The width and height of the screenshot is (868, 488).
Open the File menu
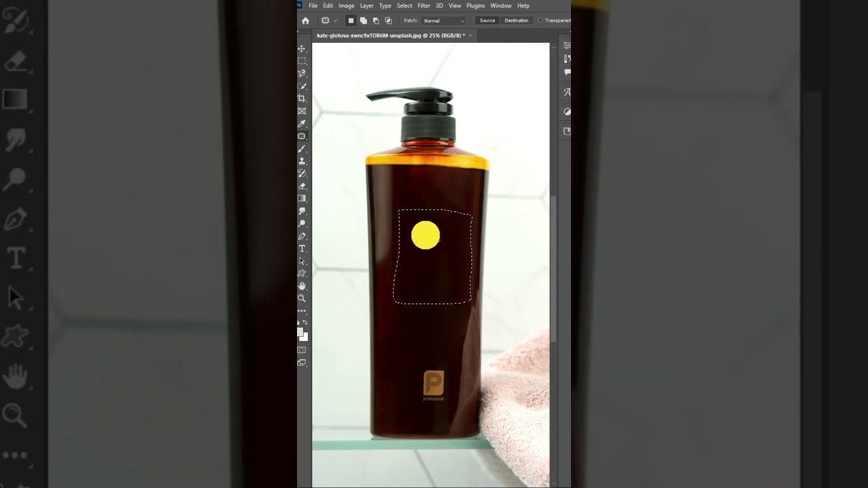(x=313, y=5)
